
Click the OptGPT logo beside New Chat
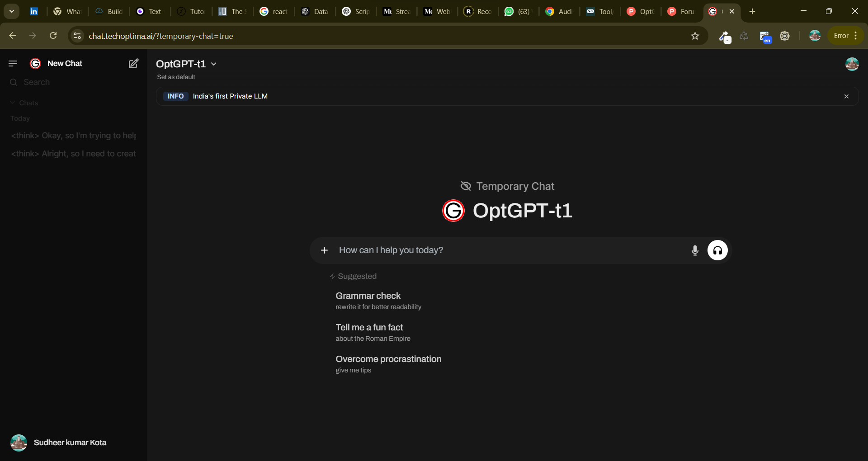coord(35,63)
